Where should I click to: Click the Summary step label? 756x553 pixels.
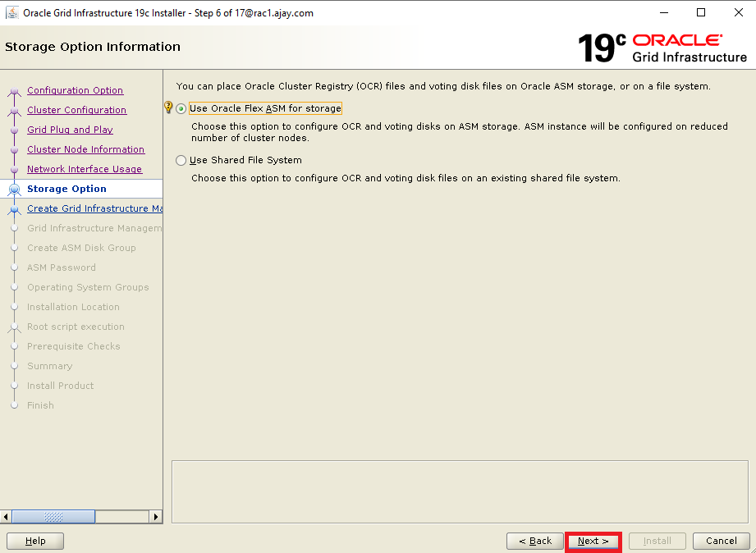tap(49, 367)
